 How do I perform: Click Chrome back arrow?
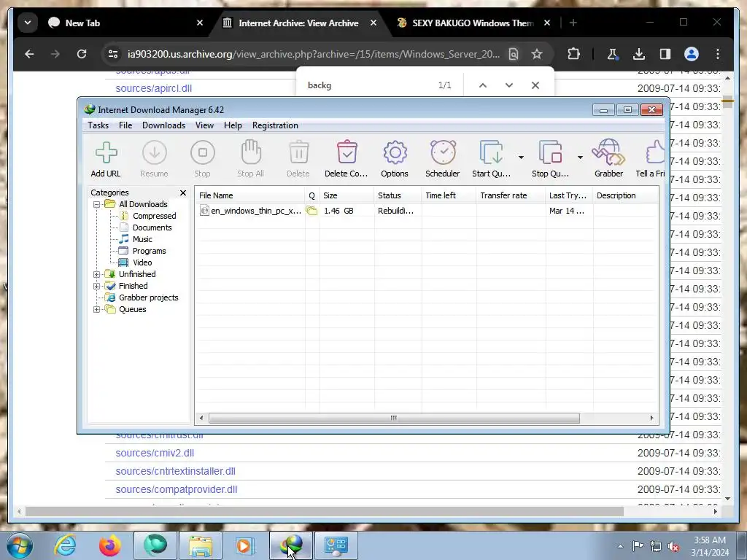pos(29,54)
